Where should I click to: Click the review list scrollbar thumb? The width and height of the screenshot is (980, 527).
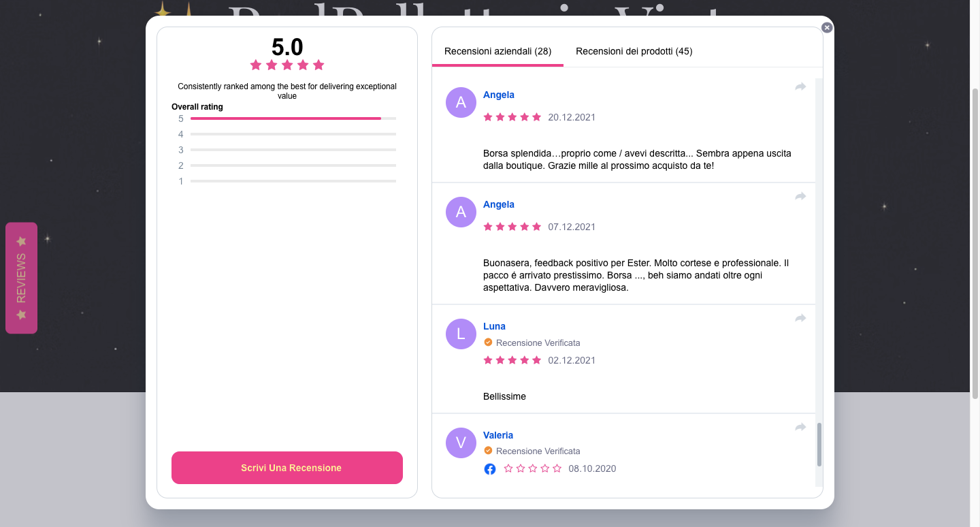point(819,445)
